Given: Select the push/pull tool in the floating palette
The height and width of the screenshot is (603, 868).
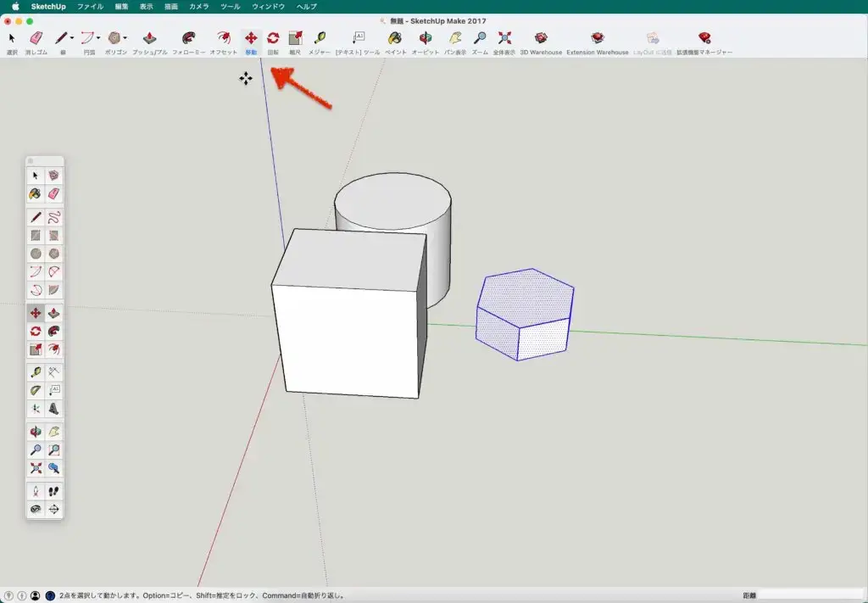Looking at the screenshot, I should click(53, 314).
